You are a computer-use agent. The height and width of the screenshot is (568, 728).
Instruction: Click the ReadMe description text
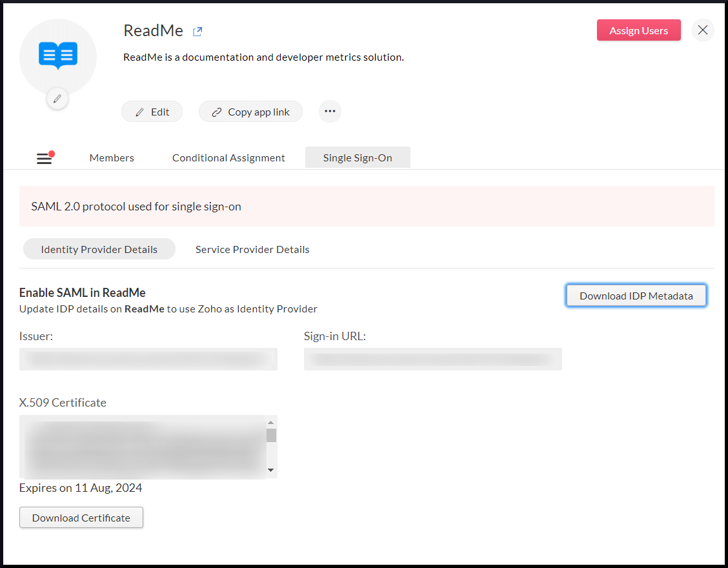tap(263, 57)
